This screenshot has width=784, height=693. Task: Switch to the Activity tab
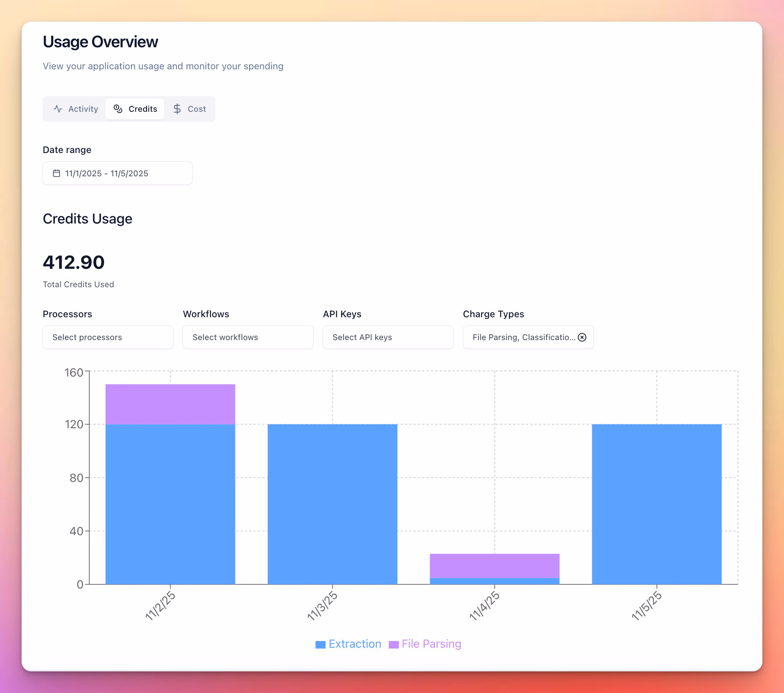(76, 109)
